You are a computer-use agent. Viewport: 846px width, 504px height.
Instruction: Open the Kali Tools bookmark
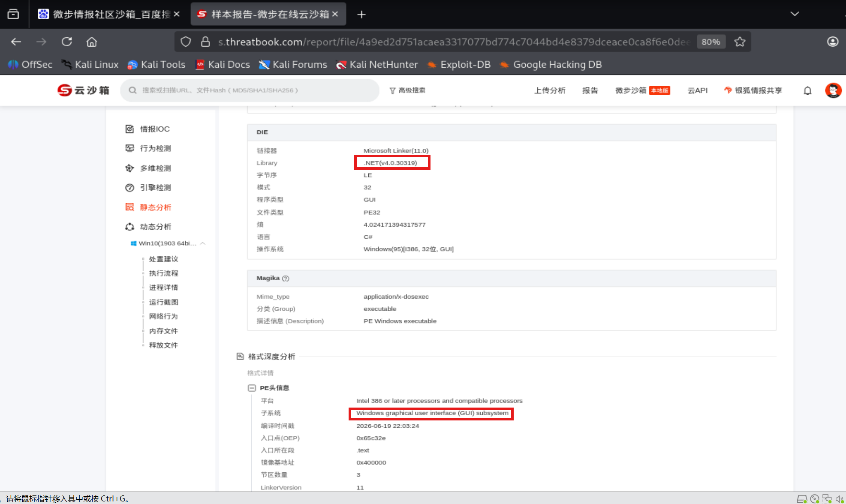coord(157,65)
